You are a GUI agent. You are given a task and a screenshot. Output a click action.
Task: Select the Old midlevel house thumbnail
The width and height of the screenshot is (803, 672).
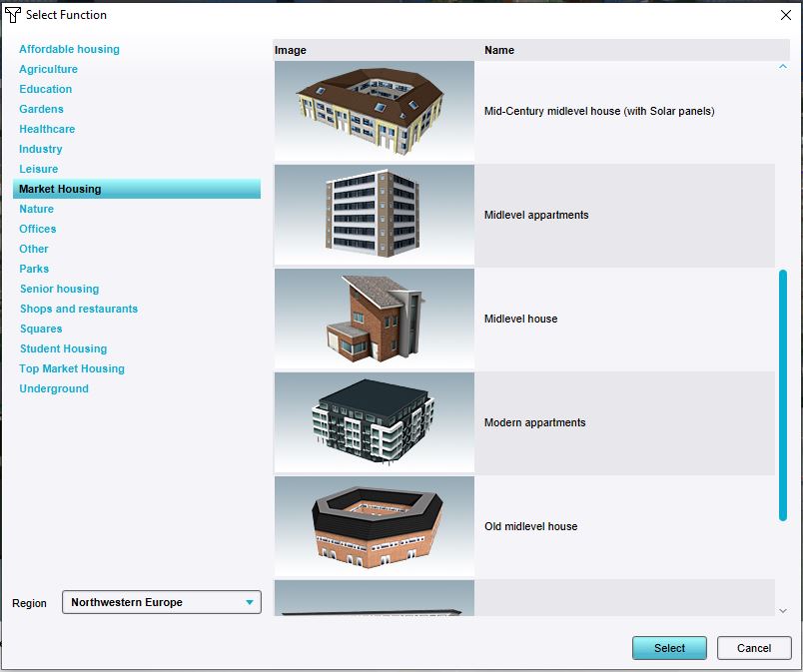click(374, 526)
